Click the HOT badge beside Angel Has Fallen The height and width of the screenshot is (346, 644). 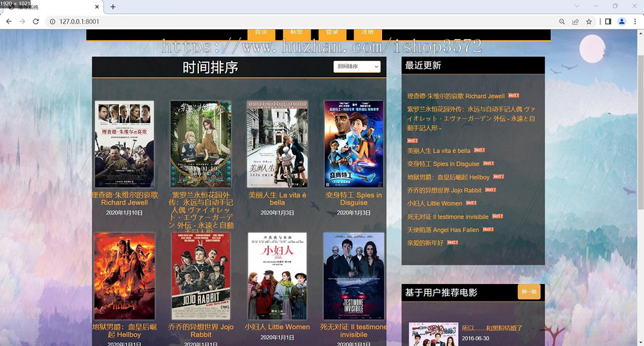click(488, 229)
